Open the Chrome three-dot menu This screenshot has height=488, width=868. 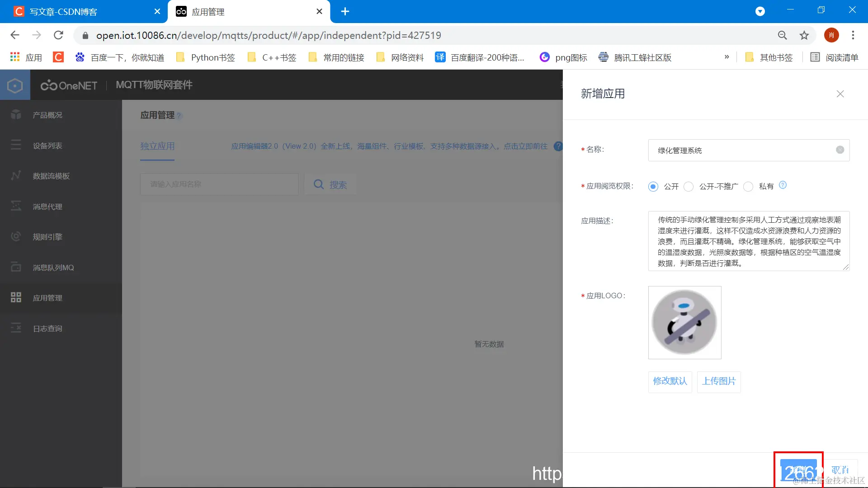click(853, 35)
